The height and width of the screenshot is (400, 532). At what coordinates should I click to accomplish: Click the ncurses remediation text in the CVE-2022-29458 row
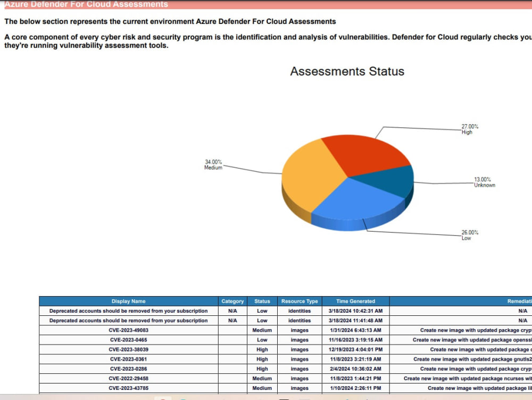pyautogui.click(x=468, y=378)
